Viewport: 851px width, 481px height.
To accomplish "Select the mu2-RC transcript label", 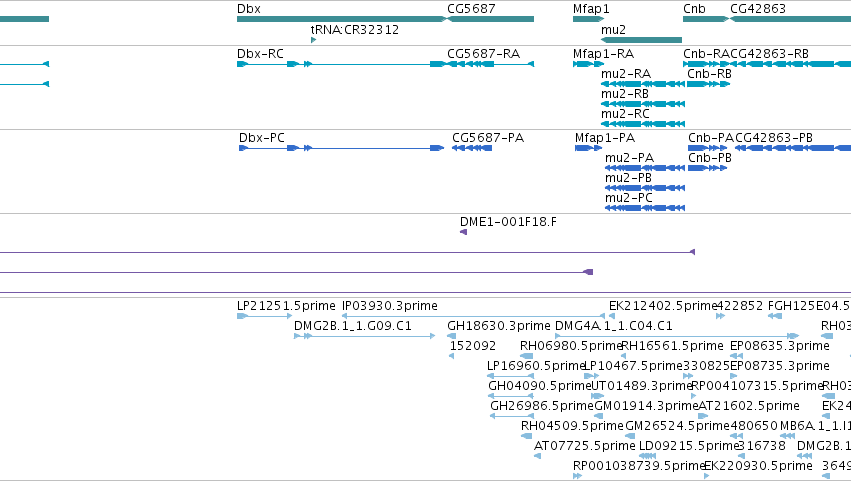I will 625,114.
